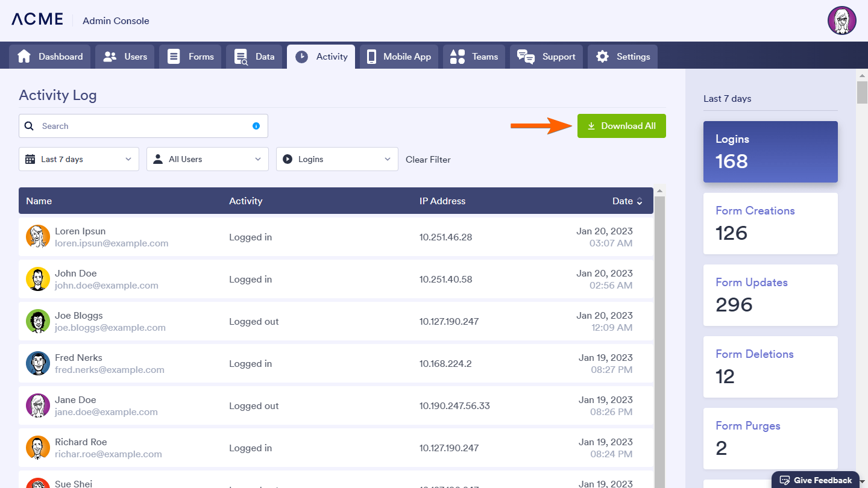Click email richar.roe@example.com

click(108, 454)
